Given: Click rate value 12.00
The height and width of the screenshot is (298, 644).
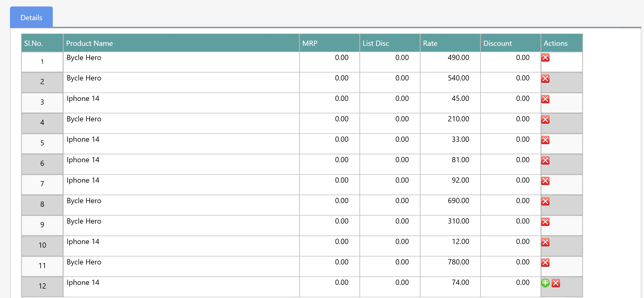Looking at the screenshot, I should click(x=460, y=241).
